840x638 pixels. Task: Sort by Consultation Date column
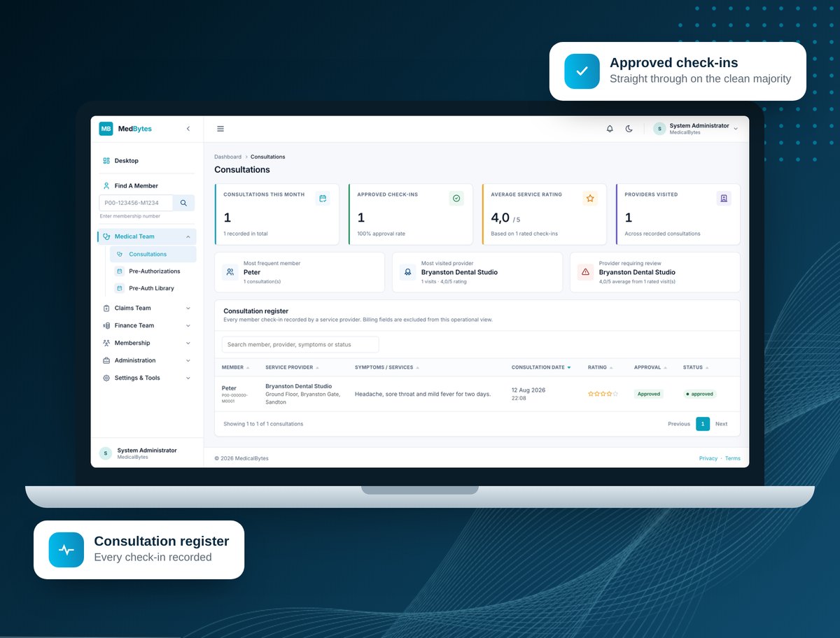tap(541, 367)
